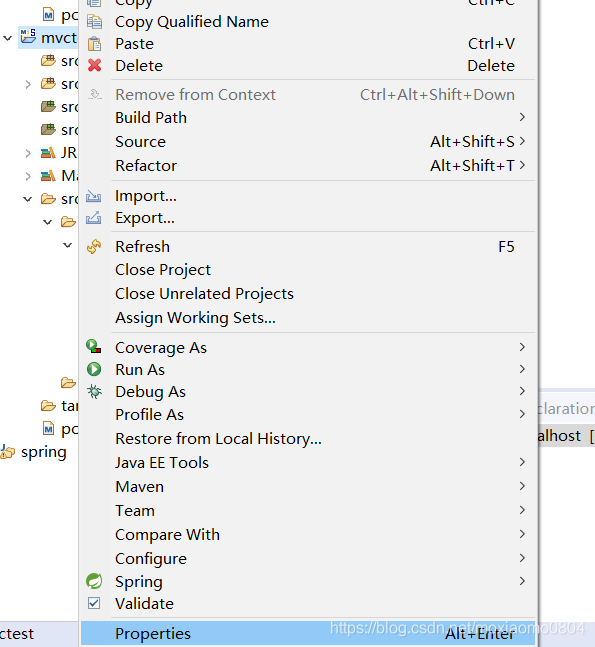The image size is (595, 647).
Task: Click the spring project icon in tree
Action: point(8,452)
